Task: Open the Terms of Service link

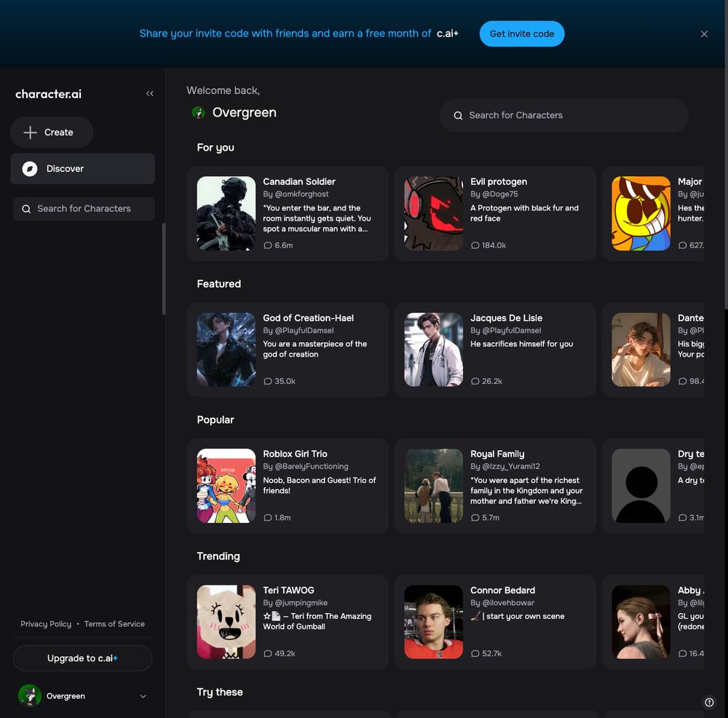Action: [114, 623]
